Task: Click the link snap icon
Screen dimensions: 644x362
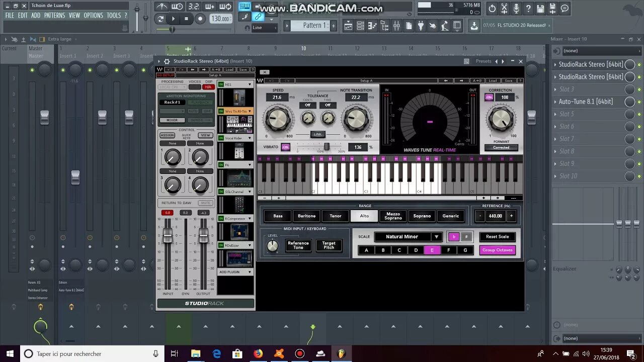Action: click(x=258, y=17)
